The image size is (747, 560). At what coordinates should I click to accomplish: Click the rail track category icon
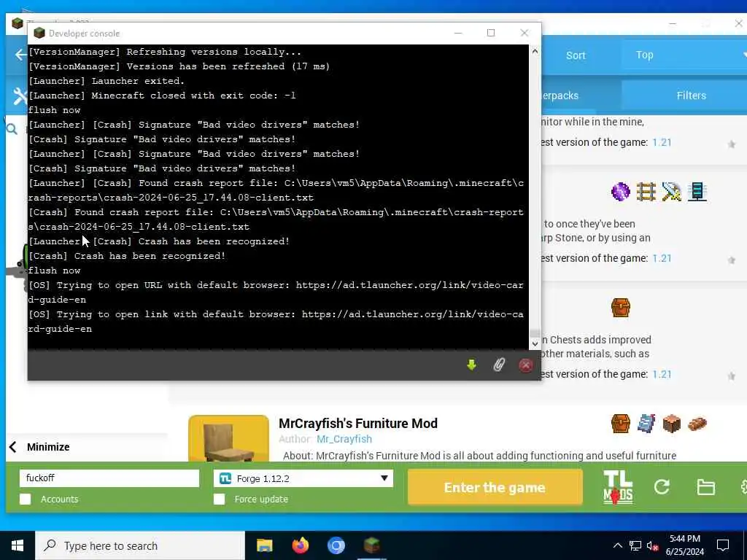pyautogui.click(x=646, y=192)
